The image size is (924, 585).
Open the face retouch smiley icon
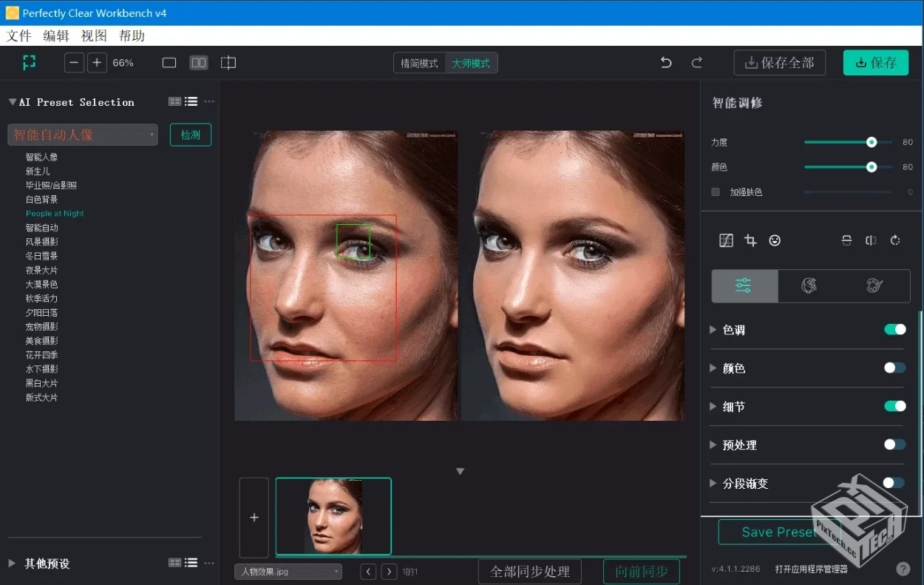[x=775, y=240]
